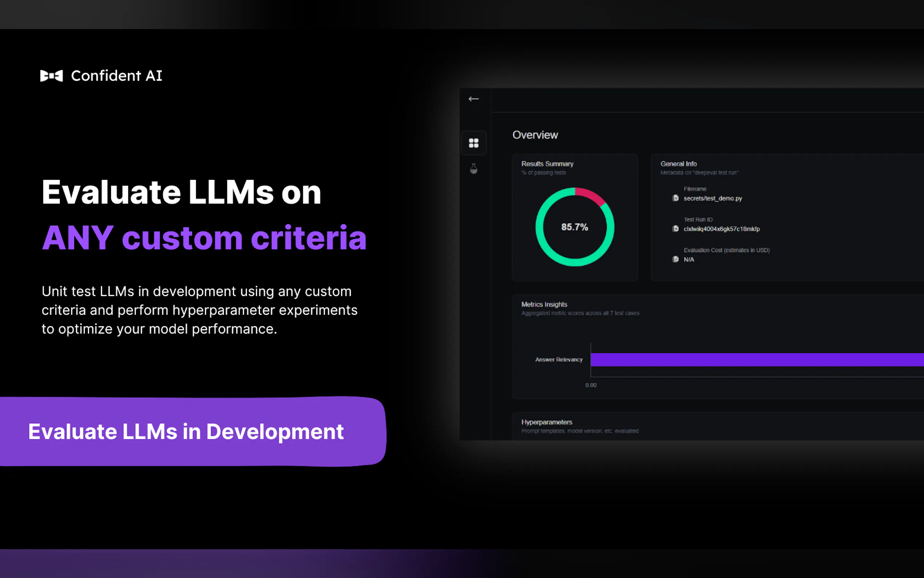Click the Metrics Insights section title
This screenshot has height=578, width=924.
click(x=544, y=304)
